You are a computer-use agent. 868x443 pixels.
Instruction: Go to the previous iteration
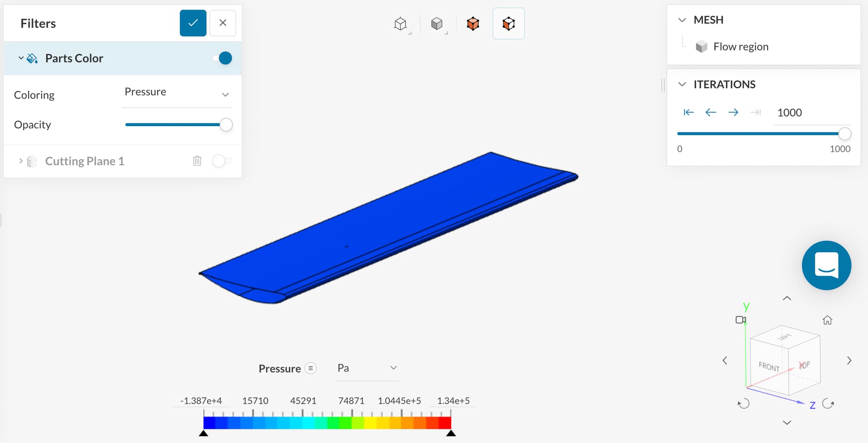(x=711, y=112)
